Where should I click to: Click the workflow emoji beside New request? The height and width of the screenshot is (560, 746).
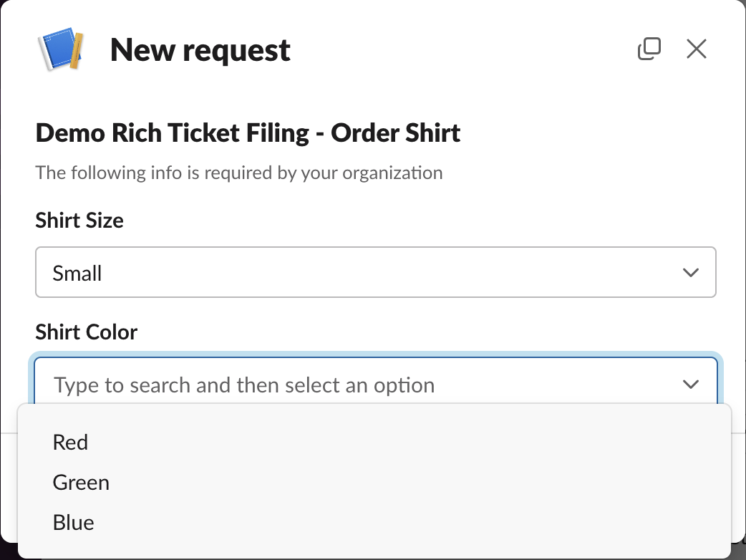coord(61,49)
